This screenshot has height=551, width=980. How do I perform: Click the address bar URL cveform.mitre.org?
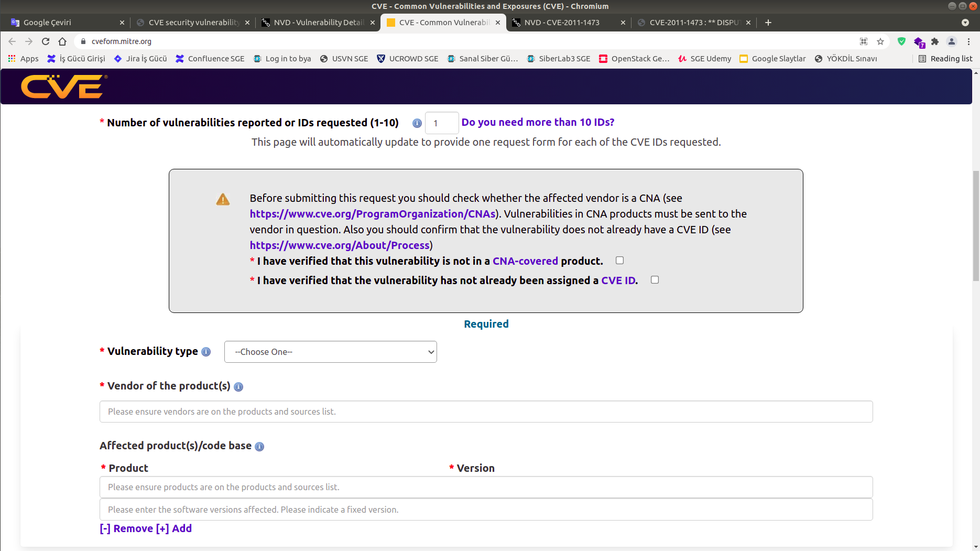122,41
